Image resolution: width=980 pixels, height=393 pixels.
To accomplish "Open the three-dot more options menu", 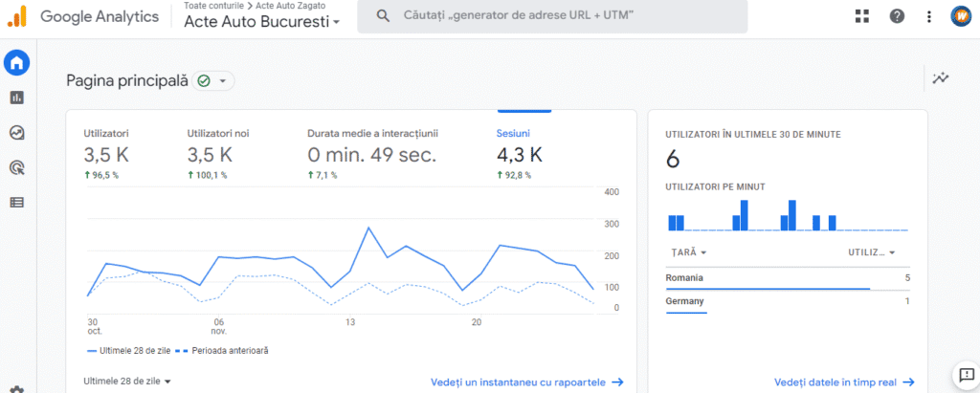I will pyautogui.click(x=929, y=16).
